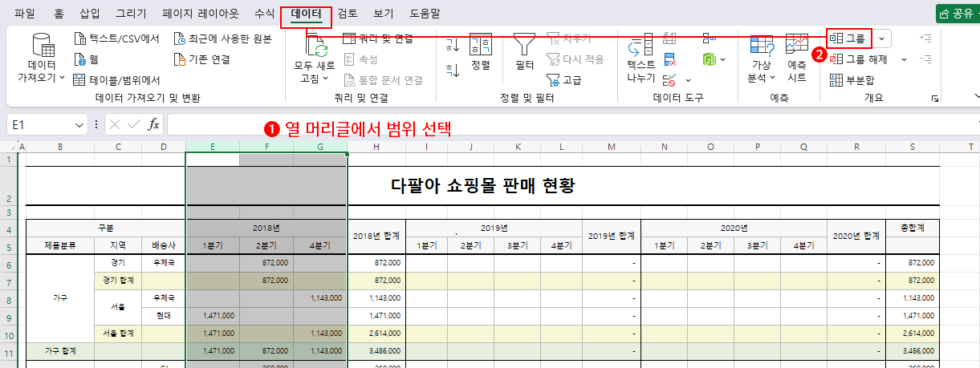Image resolution: width=980 pixels, height=368 pixels.
Task: Click the fx Insert Function icon
Action: tap(154, 125)
